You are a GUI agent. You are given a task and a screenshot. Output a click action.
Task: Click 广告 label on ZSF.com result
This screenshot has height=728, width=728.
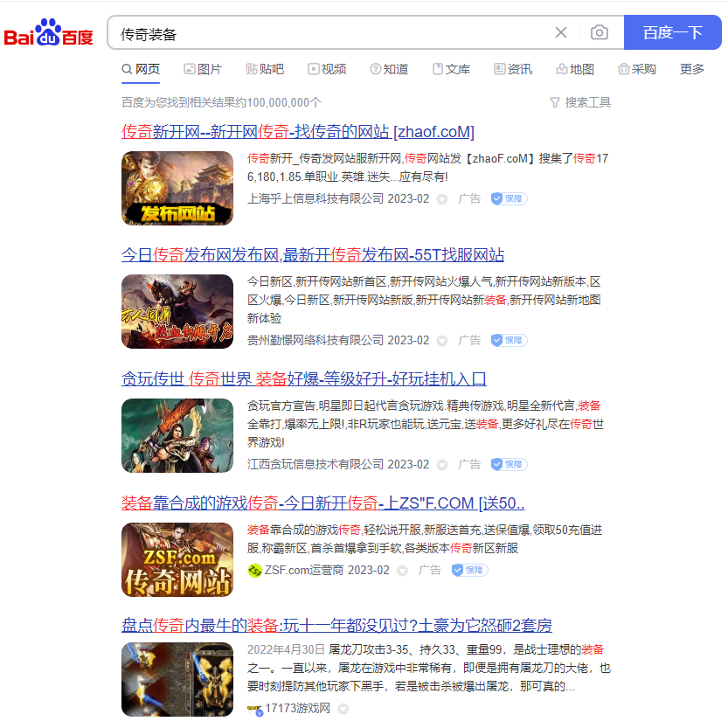coord(429,570)
